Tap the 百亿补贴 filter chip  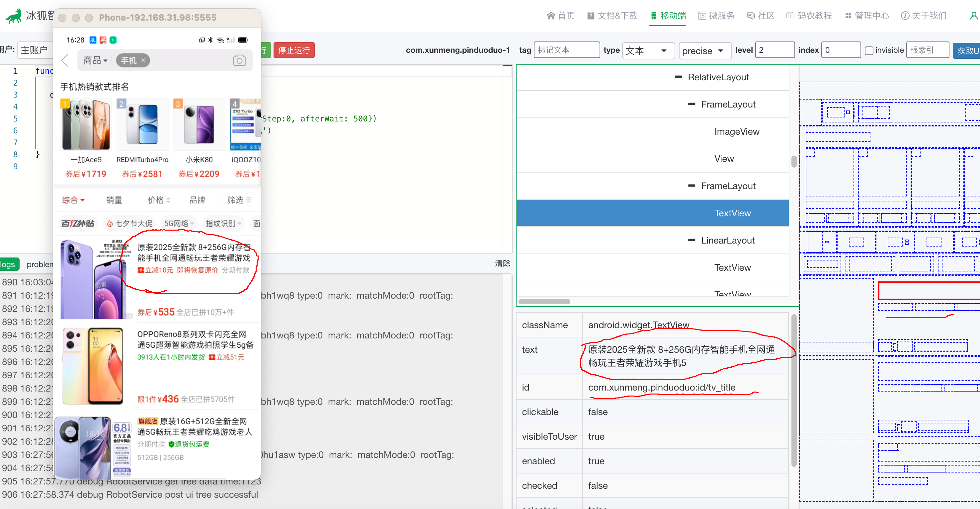coord(78,224)
